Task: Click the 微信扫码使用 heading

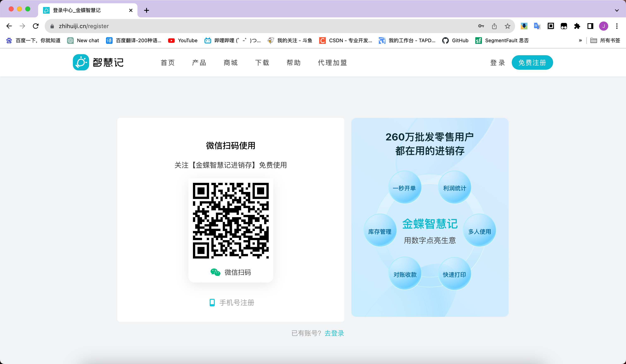Action: [231, 145]
